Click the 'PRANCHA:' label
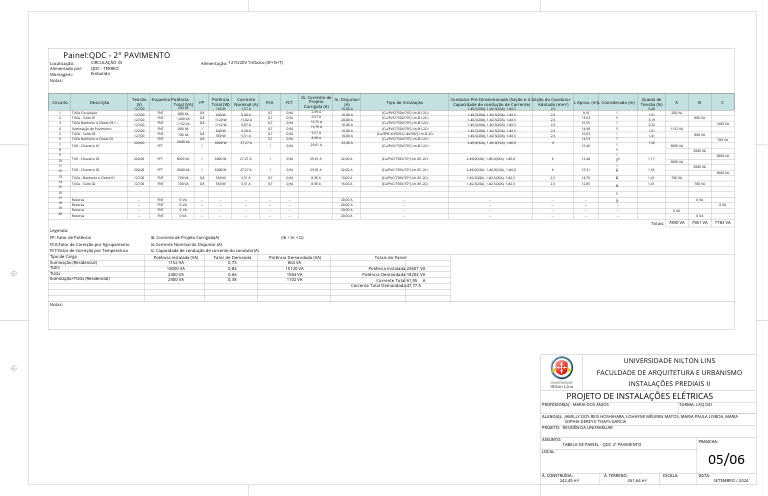Image resolution: width=768 pixels, height=496 pixels. pos(708,441)
